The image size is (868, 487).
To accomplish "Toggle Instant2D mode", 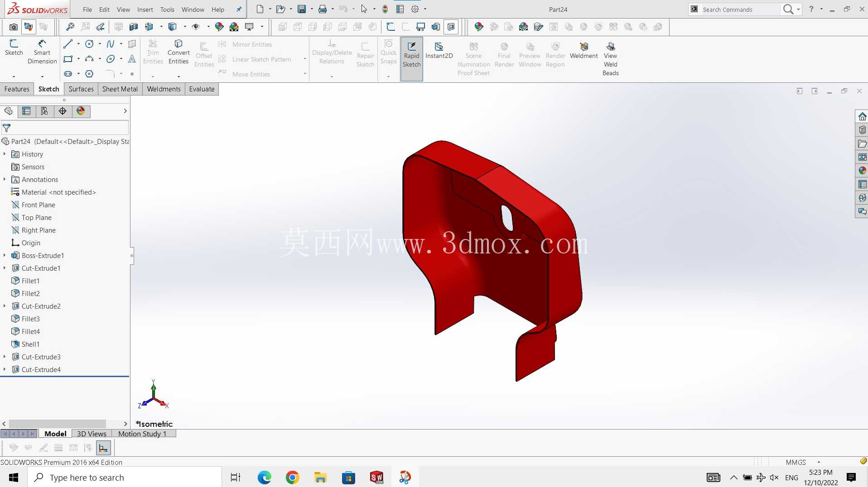I will click(x=439, y=50).
